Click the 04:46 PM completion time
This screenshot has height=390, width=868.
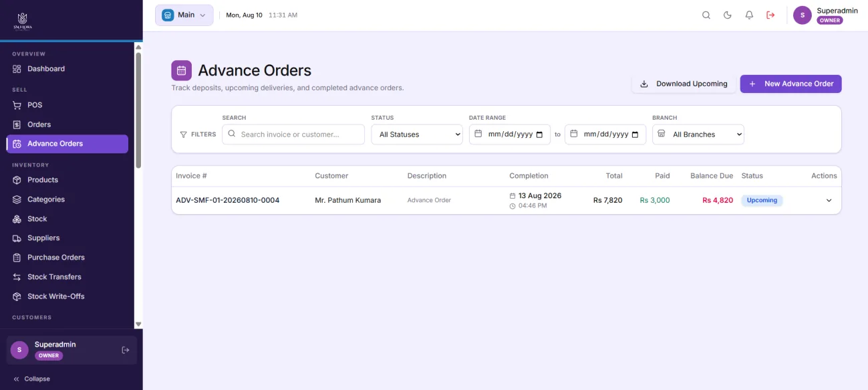click(x=533, y=206)
